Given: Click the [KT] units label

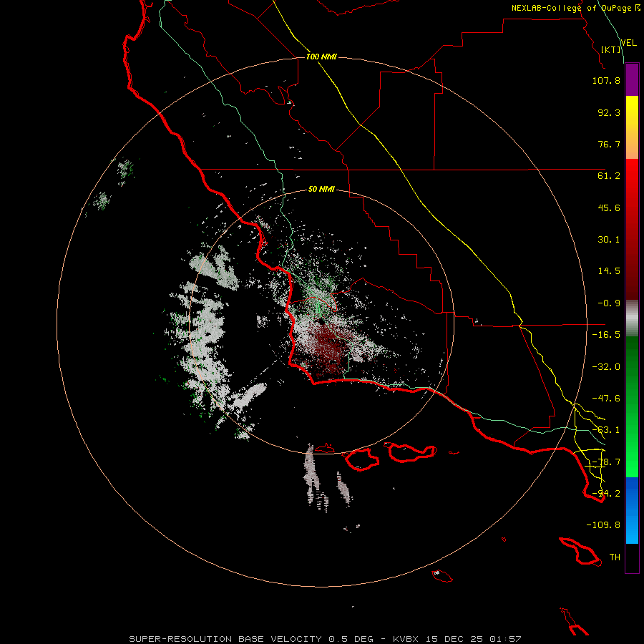Looking at the screenshot, I should pyautogui.click(x=610, y=49).
